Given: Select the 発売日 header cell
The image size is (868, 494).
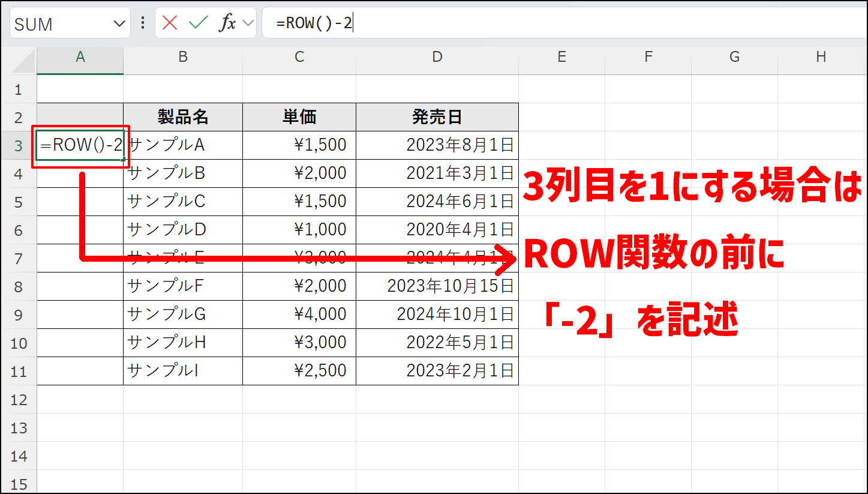Looking at the screenshot, I should [437, 116].
